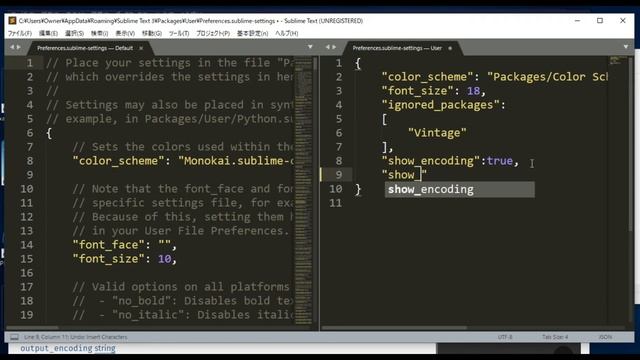Open the プロジェクト(P) menu

pos(213,33)
